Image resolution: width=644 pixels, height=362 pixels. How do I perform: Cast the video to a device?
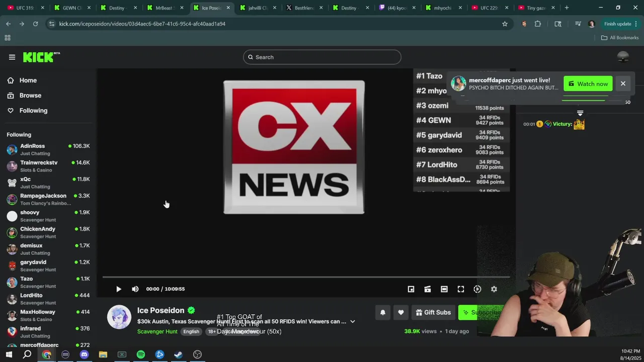pyautogui.click(x=428, y=289)
